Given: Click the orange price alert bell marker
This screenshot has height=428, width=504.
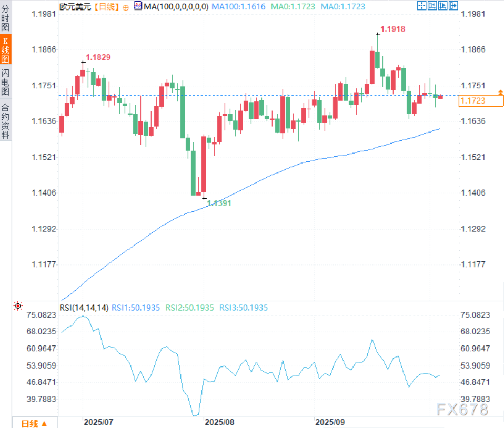Looking at the screenshot, I should (500, 92).
